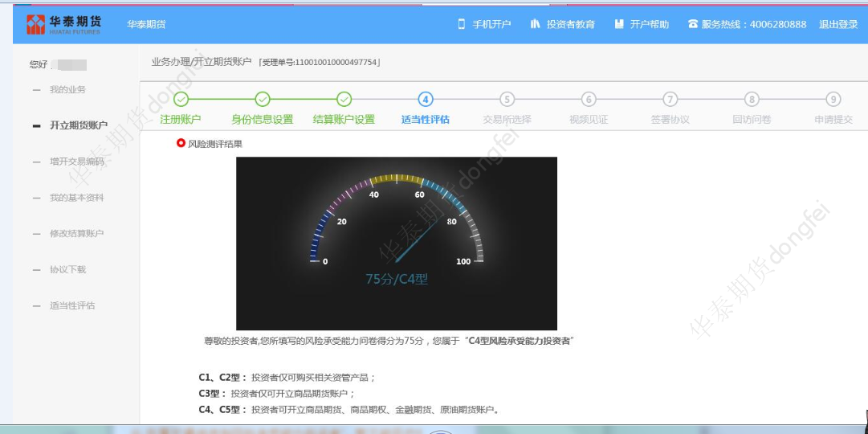Select 开立期货账户 in the sidebar
The width and height of the screenshot is (868, 434).
[x=78, y=125]
